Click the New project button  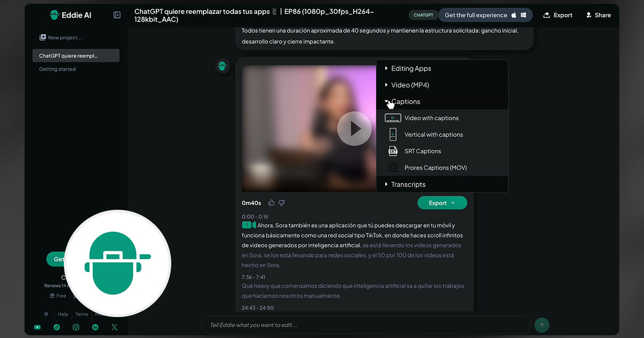click(61, 38)
